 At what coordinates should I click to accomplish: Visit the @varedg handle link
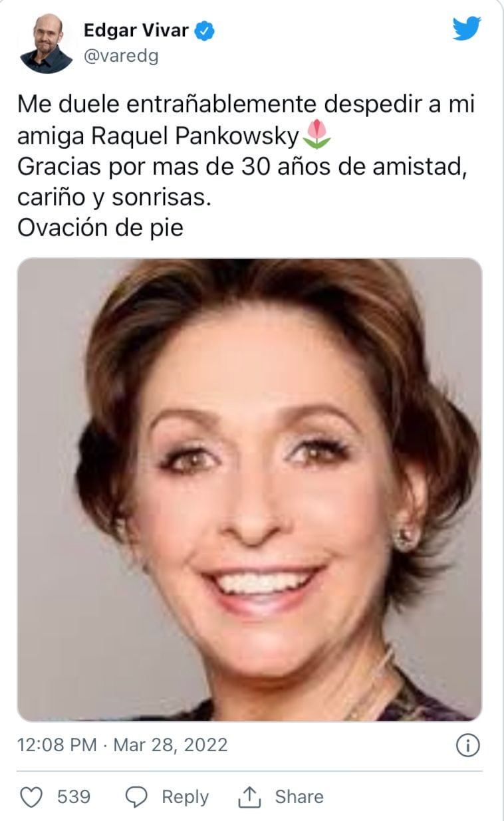121,57
